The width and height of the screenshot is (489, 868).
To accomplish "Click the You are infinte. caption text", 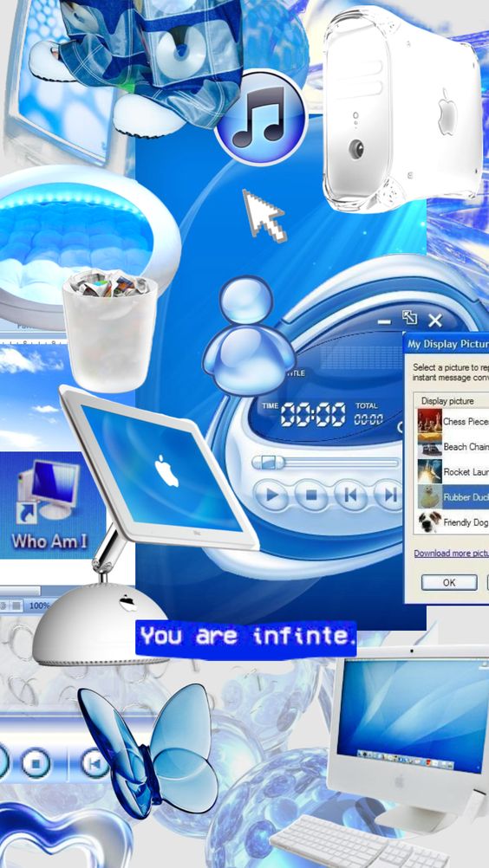I will tap(246, 637).
